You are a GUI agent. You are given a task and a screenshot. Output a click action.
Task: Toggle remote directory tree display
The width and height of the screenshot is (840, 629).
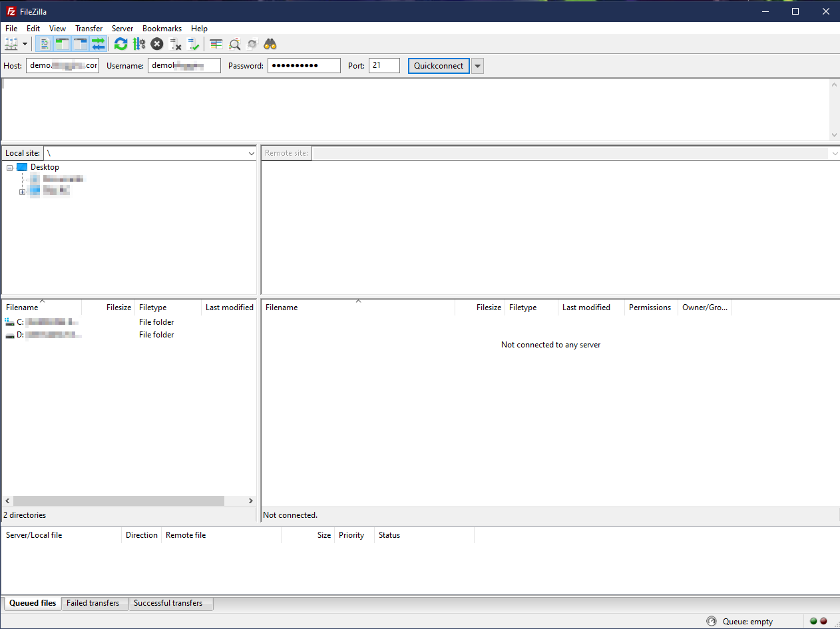81,44
